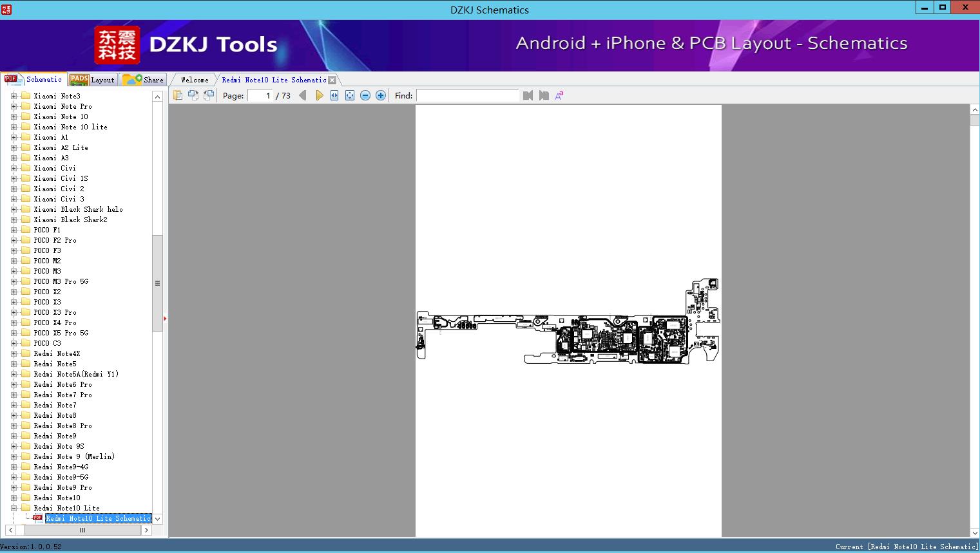Switch to the Layout tab
980x553 pixels.
point(92,80)
